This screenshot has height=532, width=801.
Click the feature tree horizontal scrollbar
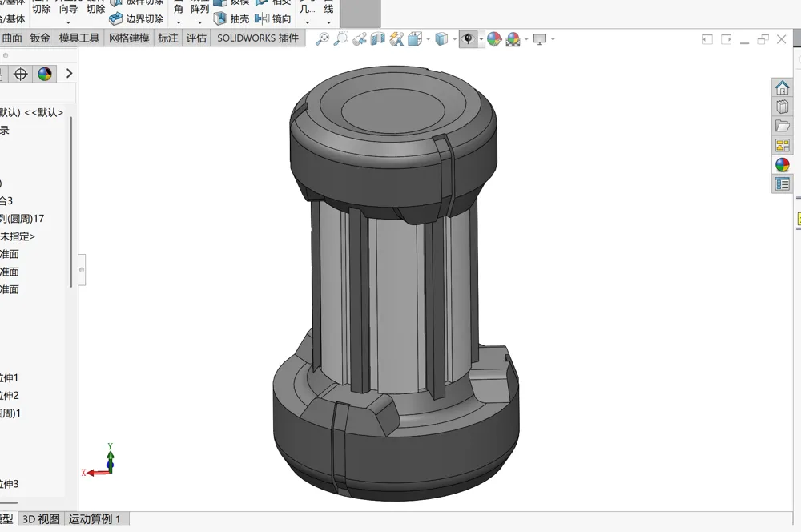point(9,503)
